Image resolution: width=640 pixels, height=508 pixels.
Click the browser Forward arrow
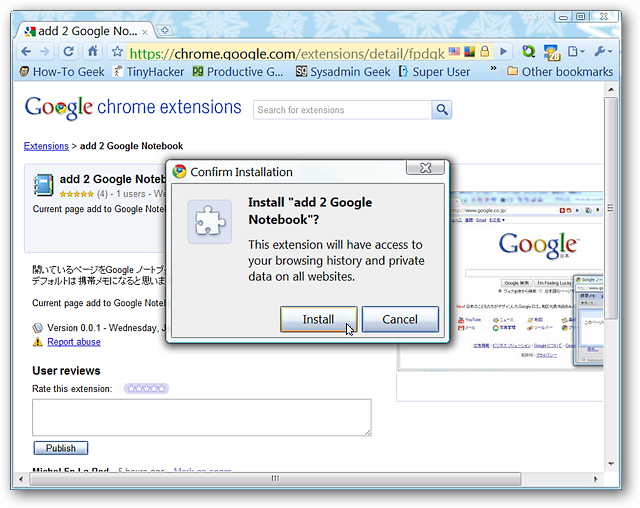[44, 52]
